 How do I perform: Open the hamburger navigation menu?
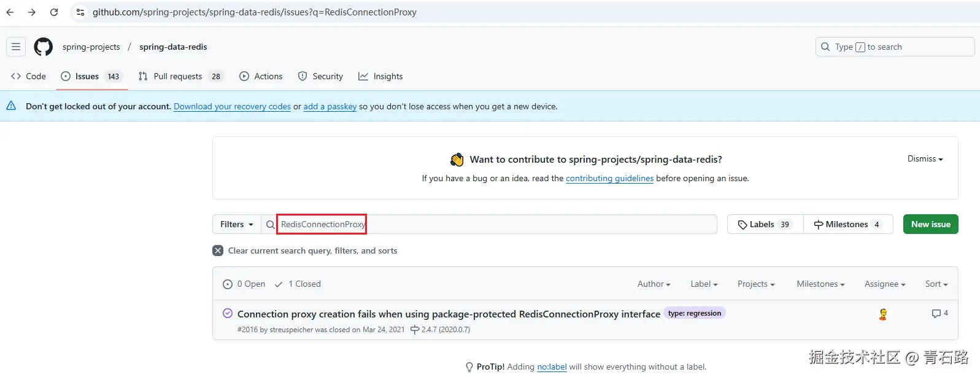pyautogui.click(x=16, y=47)
